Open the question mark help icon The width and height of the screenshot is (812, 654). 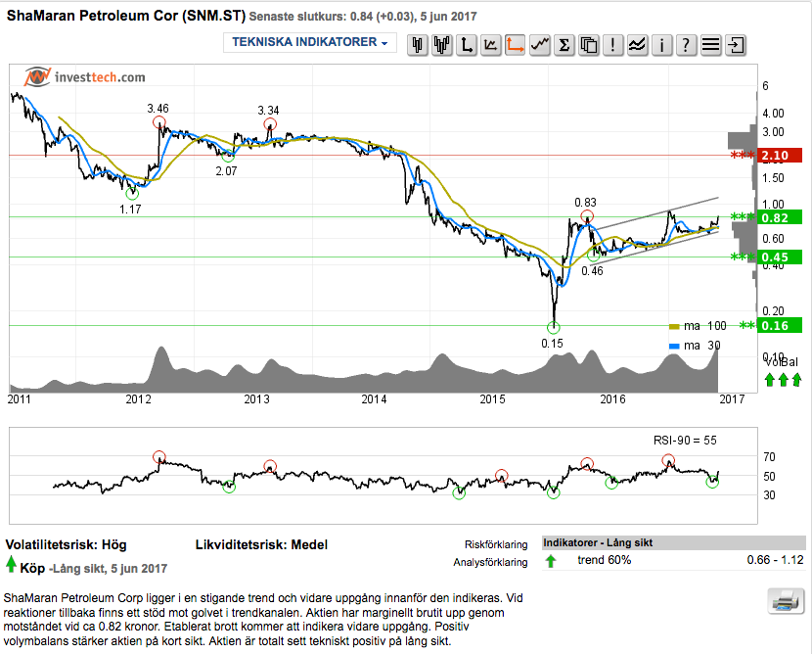[x=686, y=45]
